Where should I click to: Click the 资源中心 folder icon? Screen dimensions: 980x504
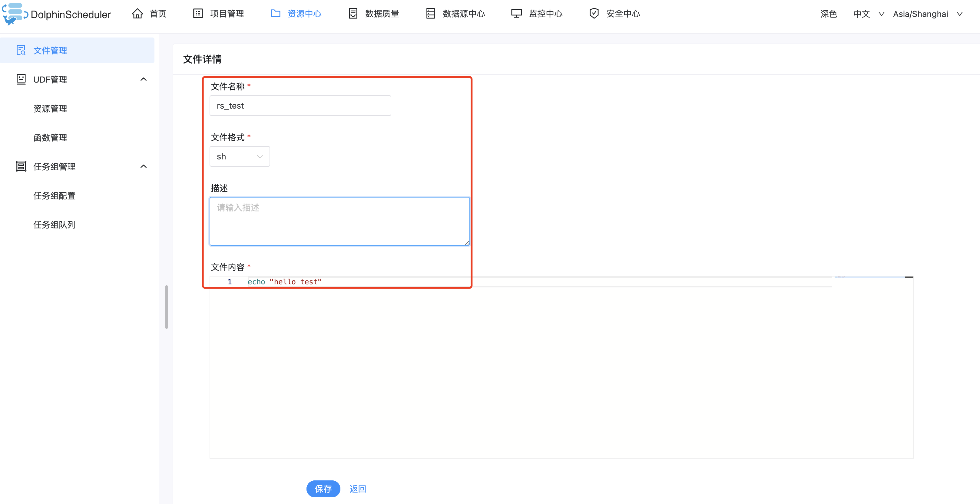click(x=275, y=14)
